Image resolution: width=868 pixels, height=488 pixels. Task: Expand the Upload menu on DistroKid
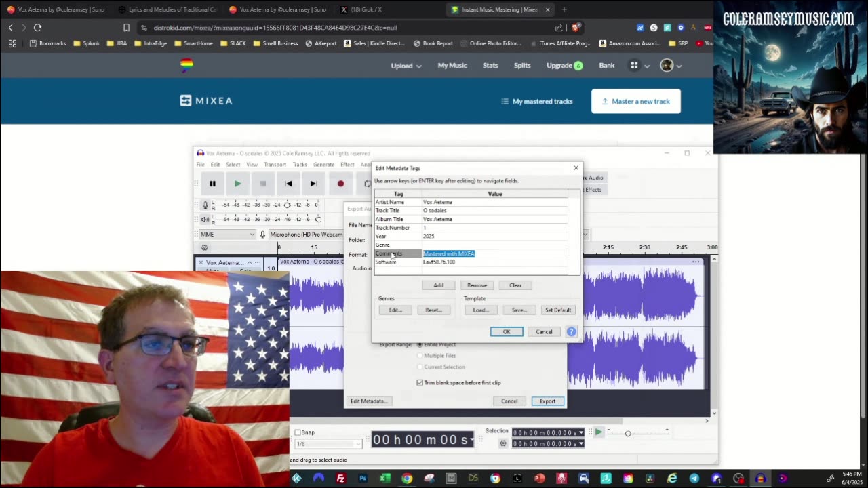406,66
